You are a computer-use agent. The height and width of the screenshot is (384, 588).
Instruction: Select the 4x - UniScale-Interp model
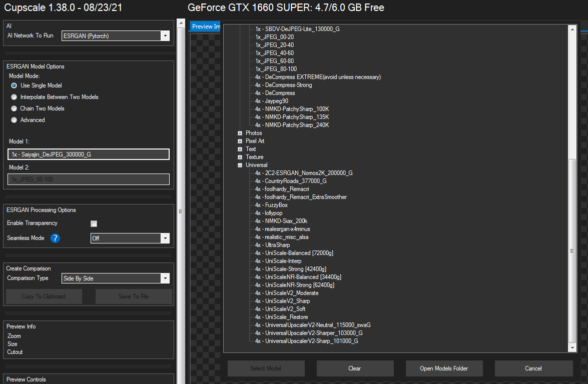coord(278,261)
